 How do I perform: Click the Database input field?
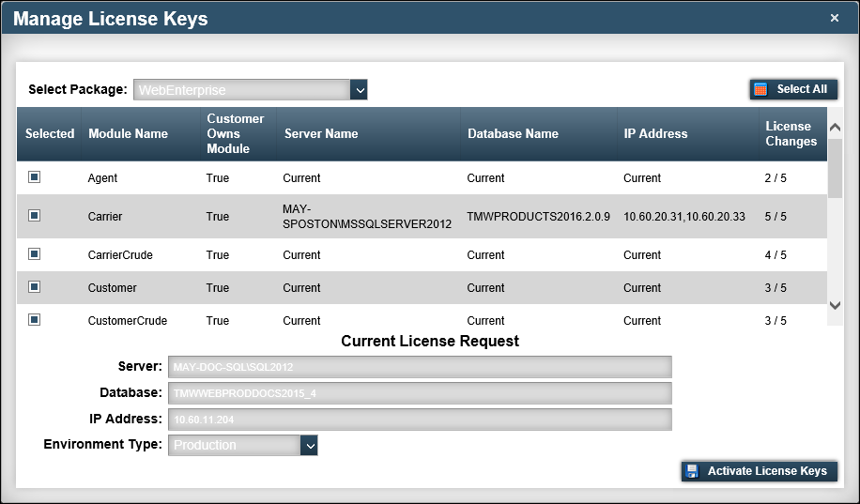tap(420, 392)
